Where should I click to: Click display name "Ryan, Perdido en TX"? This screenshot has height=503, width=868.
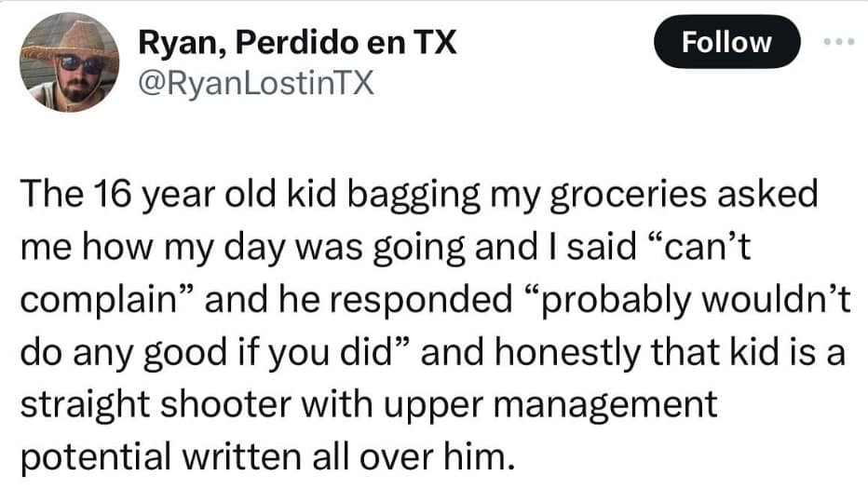pyautogui.click(x=297, y=43)
